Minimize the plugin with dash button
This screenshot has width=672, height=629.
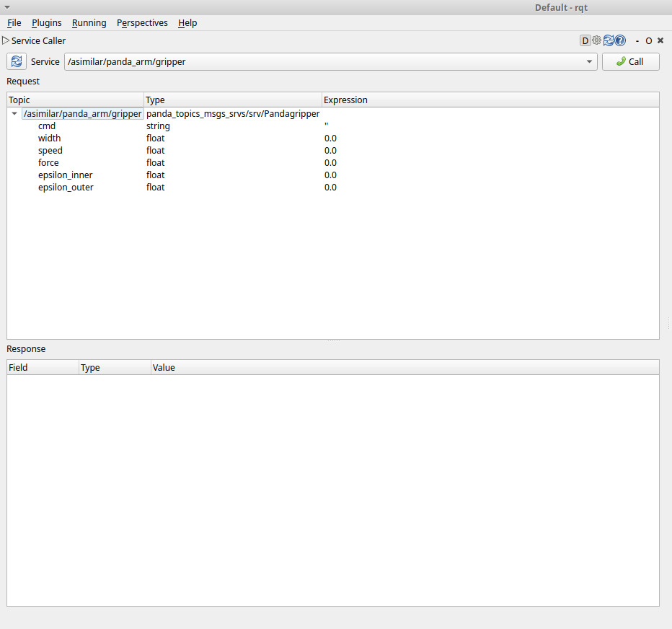tap(637, 41)
